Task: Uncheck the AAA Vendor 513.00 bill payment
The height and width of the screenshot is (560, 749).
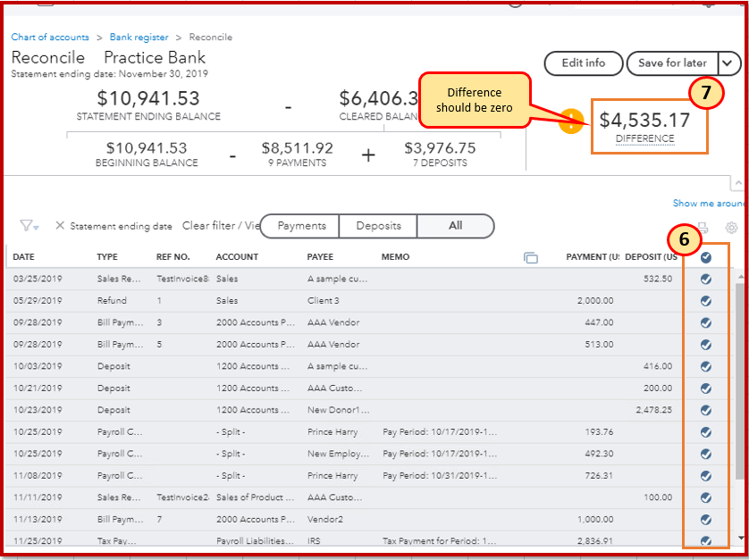Action: pyautogui.click(x=706, y=345)
